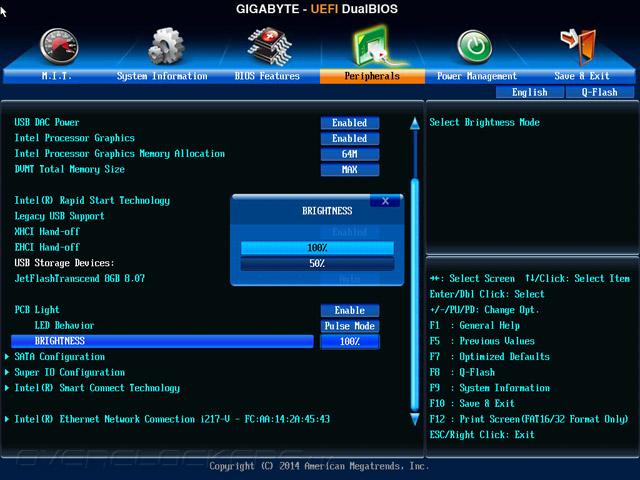Click the BIOS Features chip icon

(269, 46)
